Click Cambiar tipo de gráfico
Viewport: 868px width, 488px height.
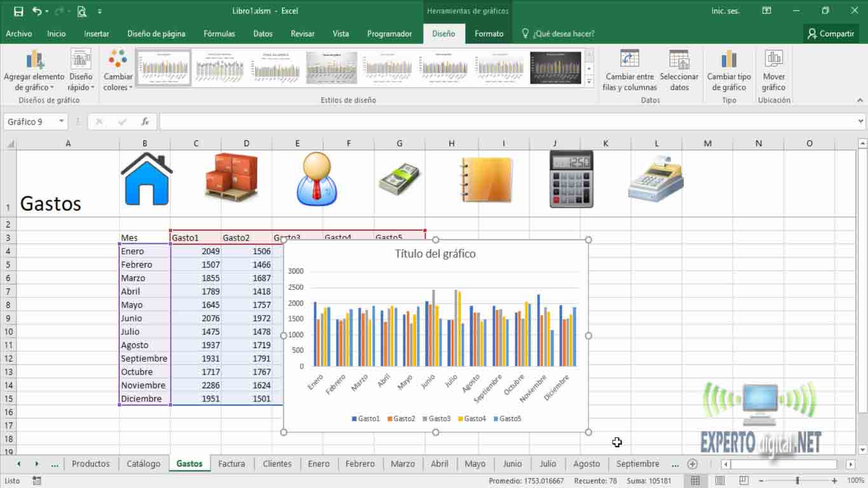[x=729, y=71]
